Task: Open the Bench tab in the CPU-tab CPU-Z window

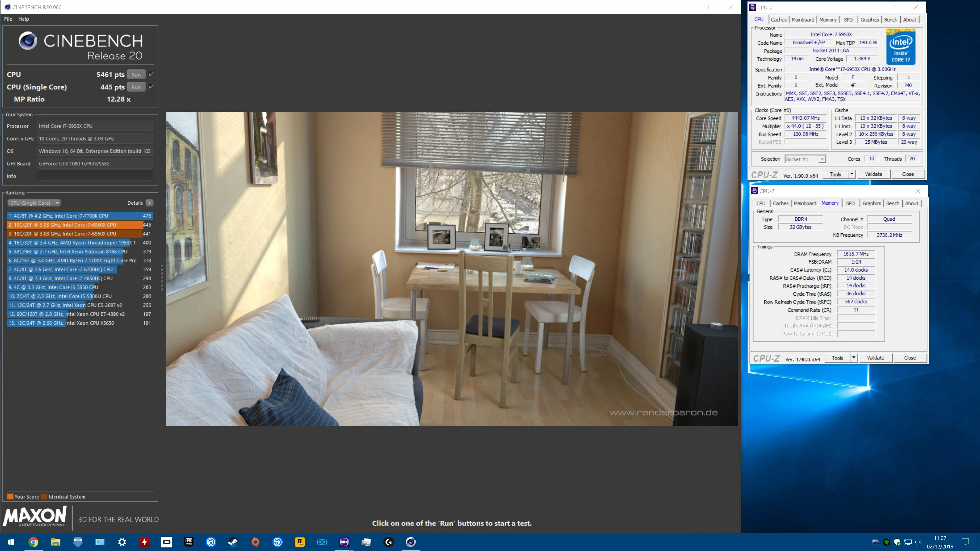Action: pos(890,19)
